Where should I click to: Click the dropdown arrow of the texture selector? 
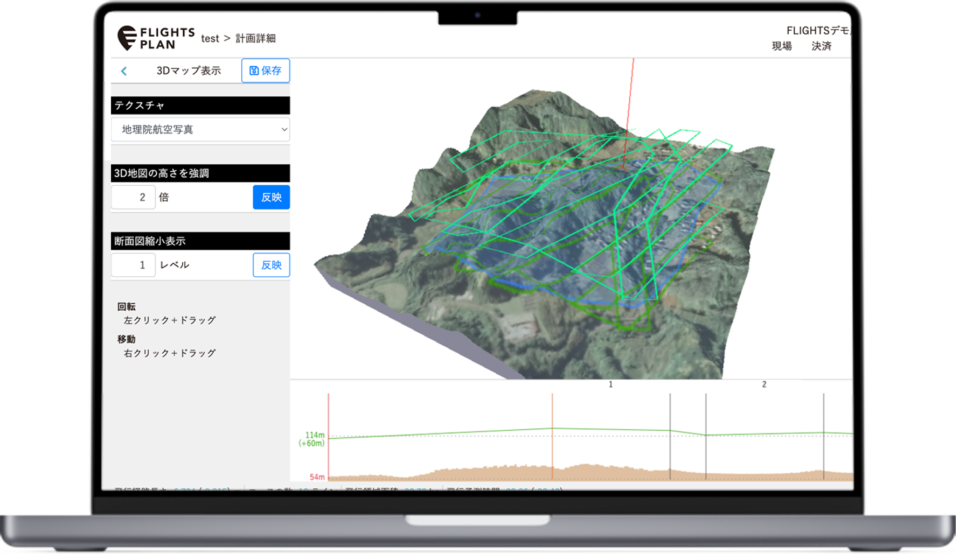coord(284,130)
